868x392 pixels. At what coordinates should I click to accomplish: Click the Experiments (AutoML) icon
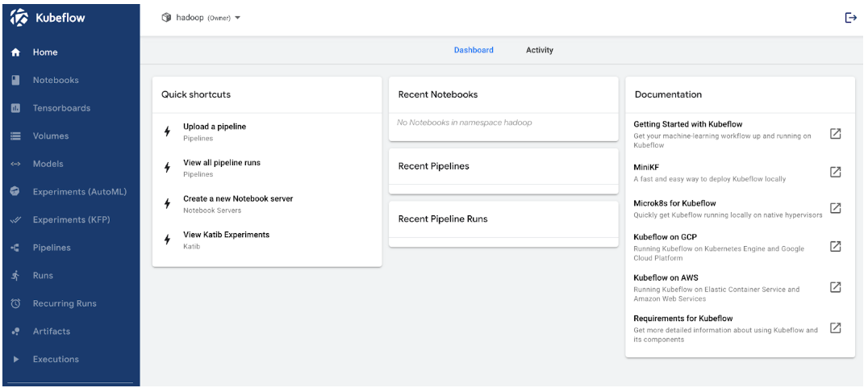click(x=15, y=192)
